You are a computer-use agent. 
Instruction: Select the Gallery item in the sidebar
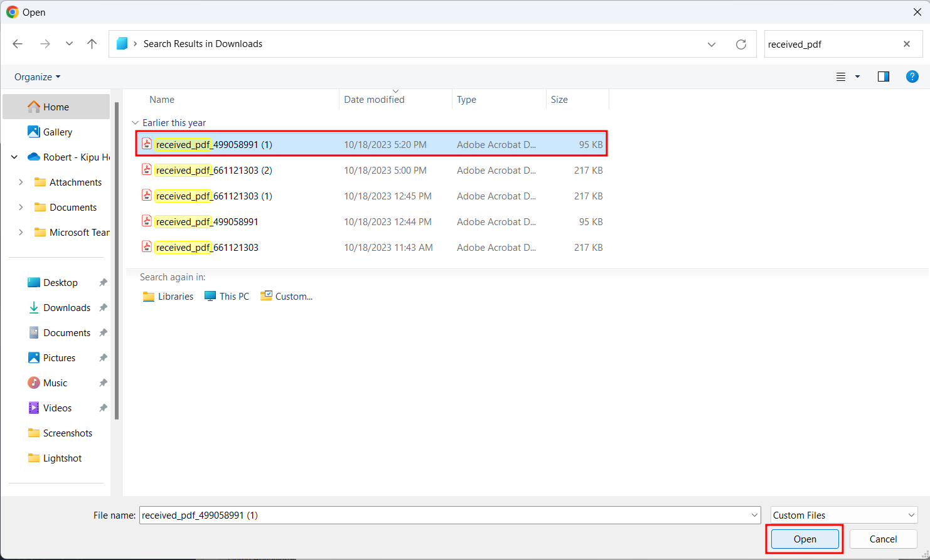click(x=57, y=132)
